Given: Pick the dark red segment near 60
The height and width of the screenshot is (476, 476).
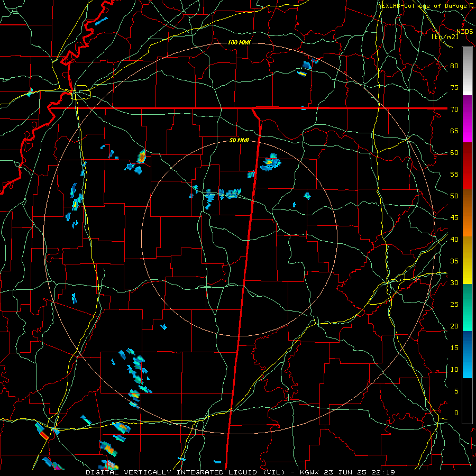Looking at the screenshot, I should coord(467,166).
